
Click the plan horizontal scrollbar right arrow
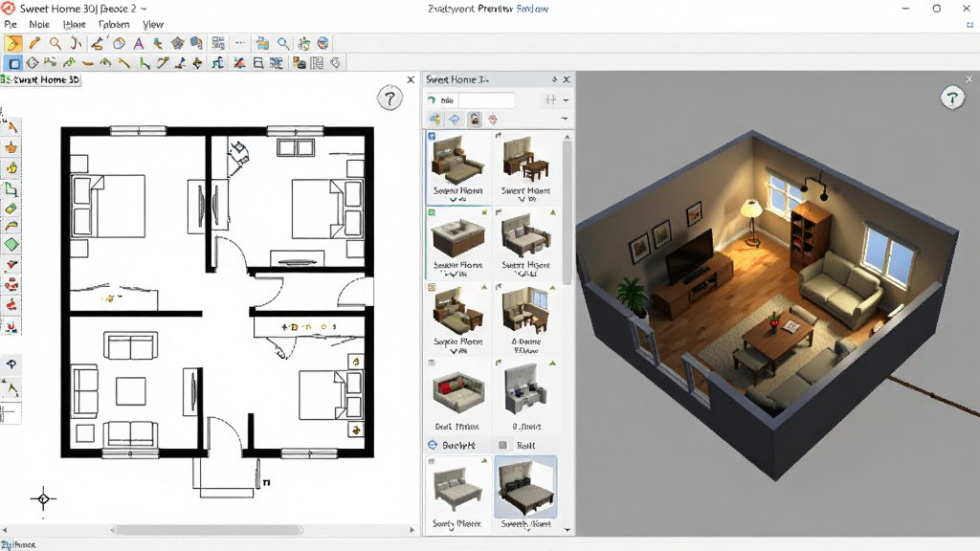point(412,530)
